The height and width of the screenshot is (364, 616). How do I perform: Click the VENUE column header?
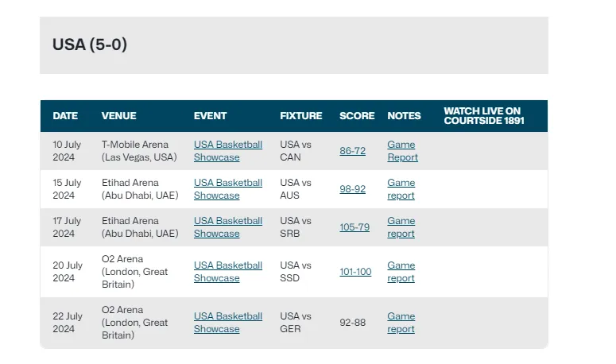tap(118, 116)
